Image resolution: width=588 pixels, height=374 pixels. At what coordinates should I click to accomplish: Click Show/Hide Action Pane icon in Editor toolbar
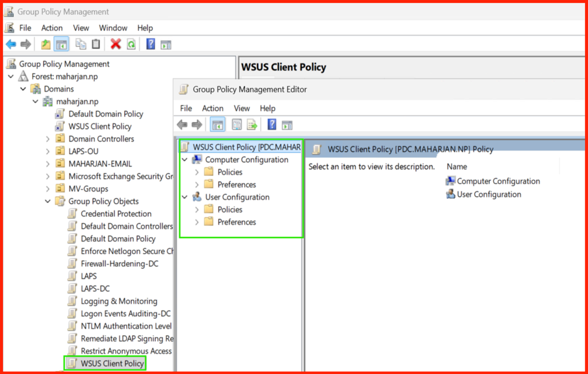click(287, 125)
